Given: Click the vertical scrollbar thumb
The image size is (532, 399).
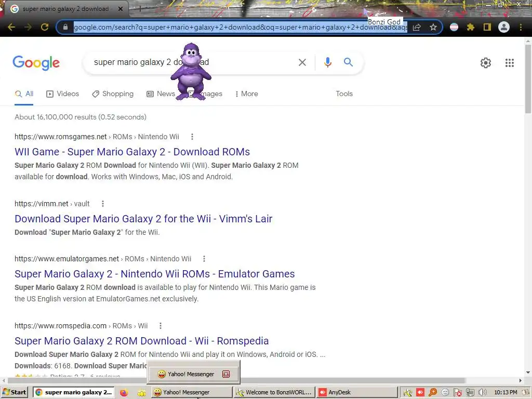Looking at the screenshot, I should (x=528, y=79).
